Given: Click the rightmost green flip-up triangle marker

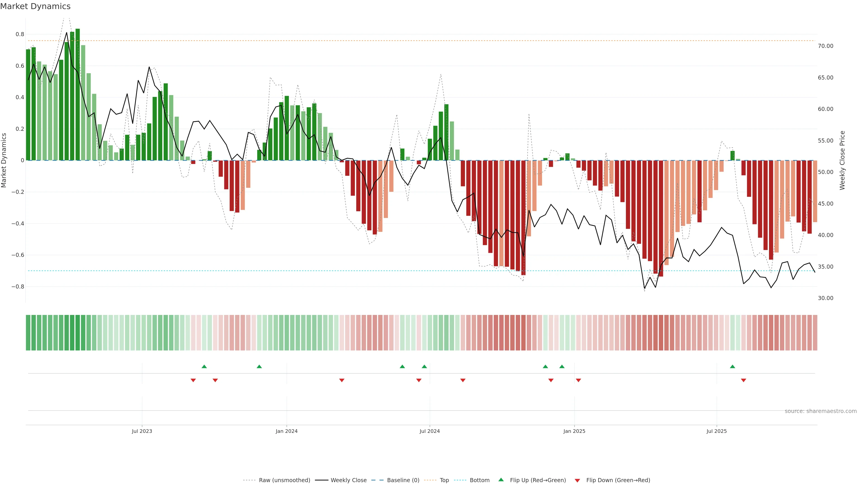Looking at the screenshot, I should point(732,366).
